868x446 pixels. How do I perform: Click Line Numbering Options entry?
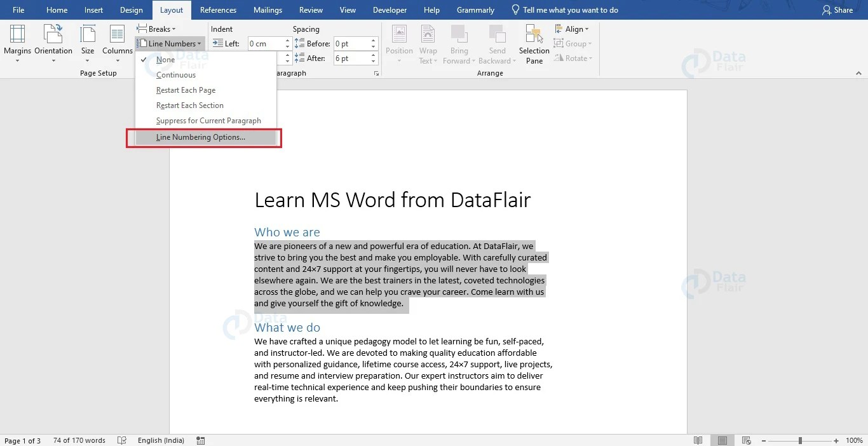(201, 137)
